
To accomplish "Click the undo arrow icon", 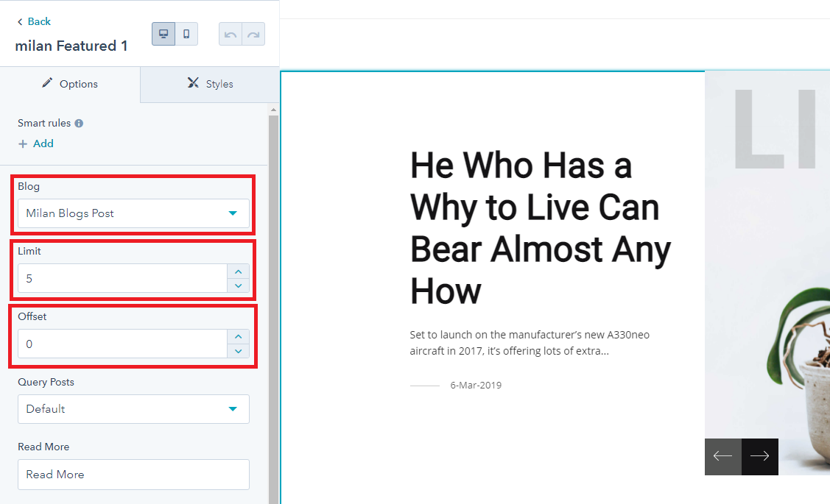I will (231, 35).
